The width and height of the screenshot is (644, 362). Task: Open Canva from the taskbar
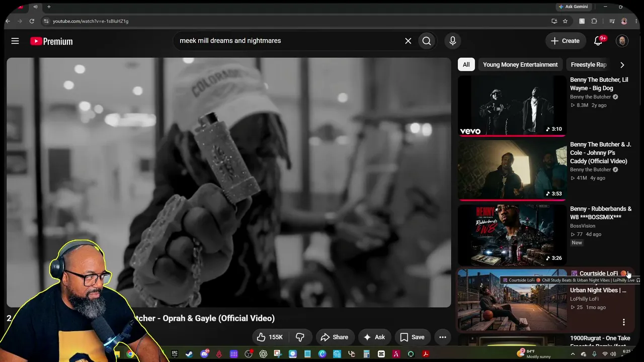(323, 354)
